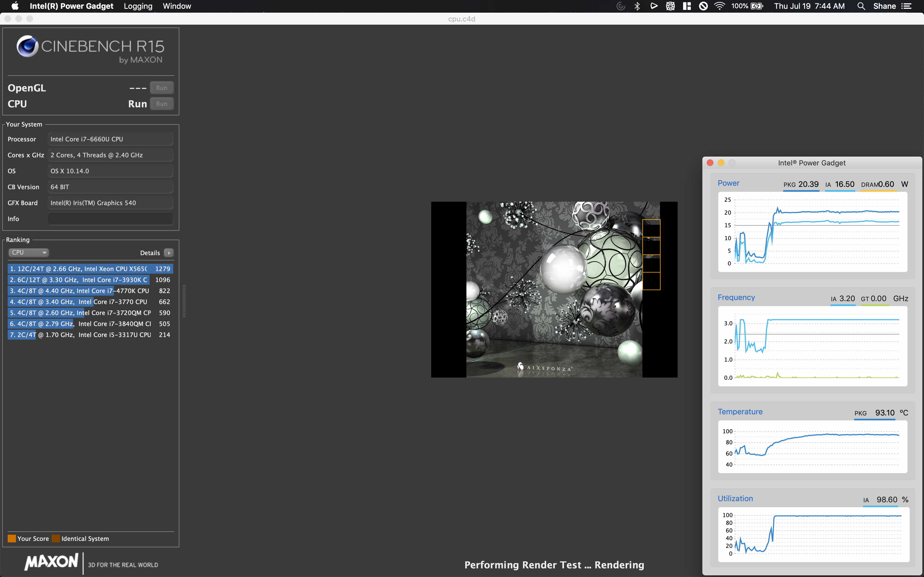
Task: Click the CINEBENCH R15 logo icon
Action: pos(27,48)
